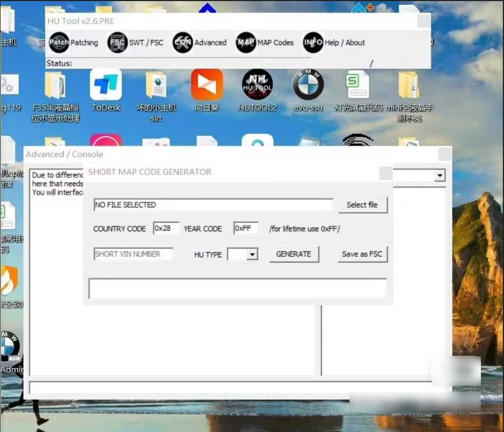Viewport: 504px width, 432px height.
Task: Select the HUTOOL2 desktop shortcut
Action: click(x=257, y=85)
